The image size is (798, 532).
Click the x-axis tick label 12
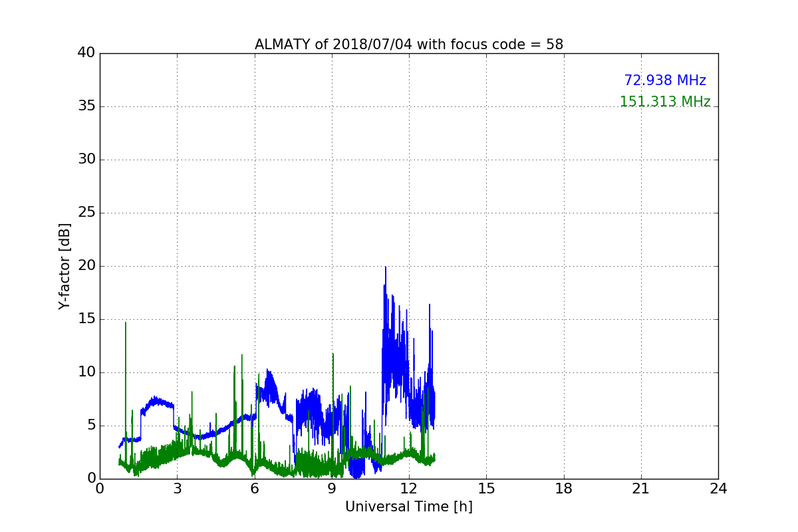(x=409, y=489)
